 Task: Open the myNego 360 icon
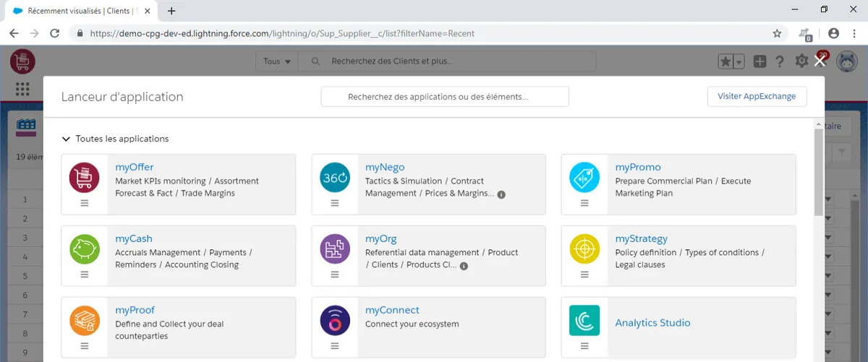[334, 178]
